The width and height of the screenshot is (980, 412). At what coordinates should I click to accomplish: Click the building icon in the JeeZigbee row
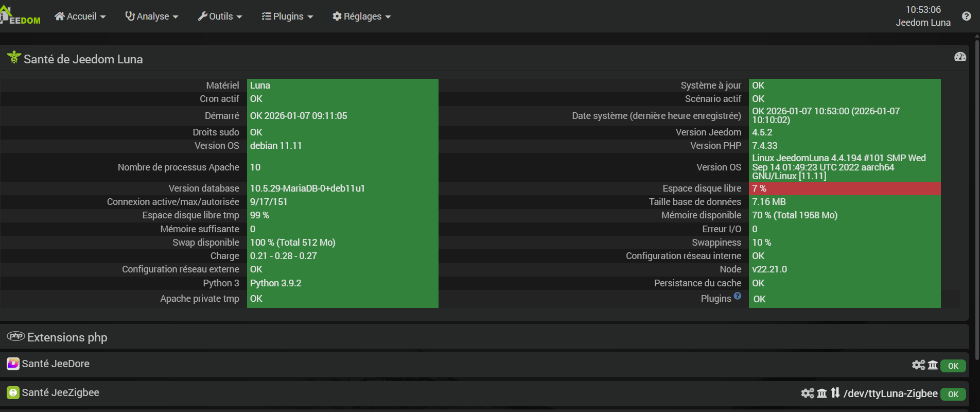point(822,393)
